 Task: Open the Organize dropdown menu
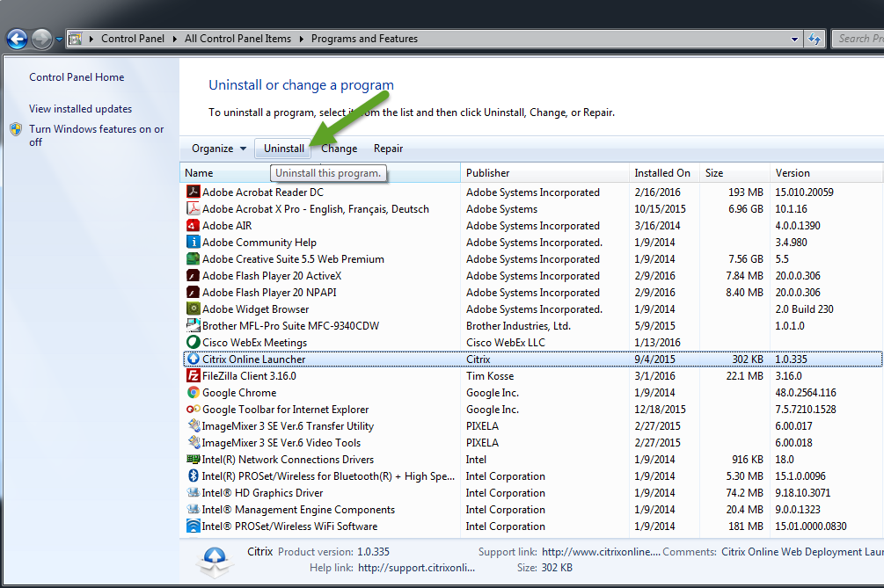pos(216,148)
